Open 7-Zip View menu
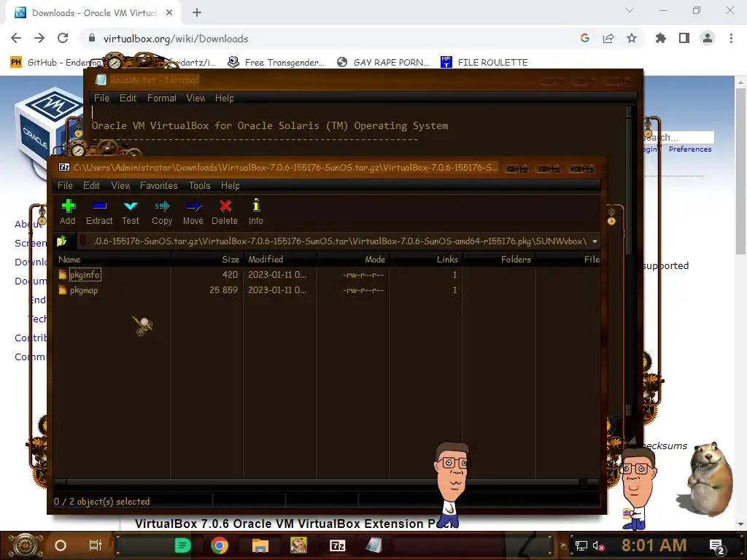Screen dimensions: 747x560 coord(120,185)
